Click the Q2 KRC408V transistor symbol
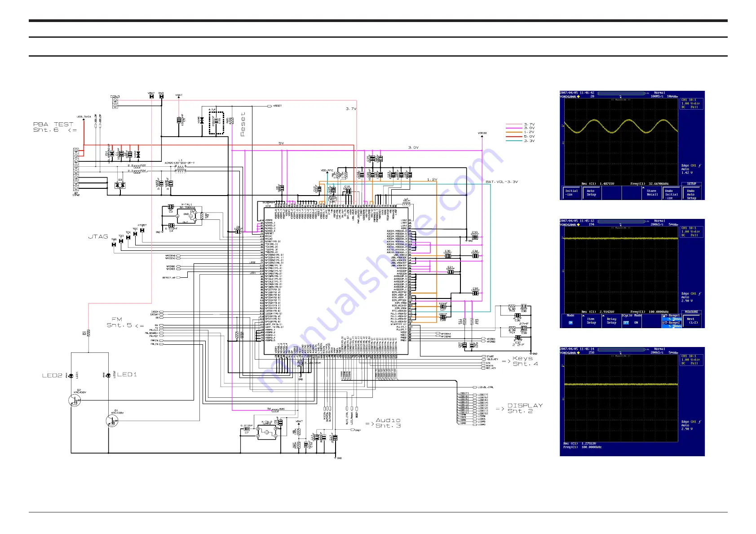The image size is (756, 534). pos(75,400)
